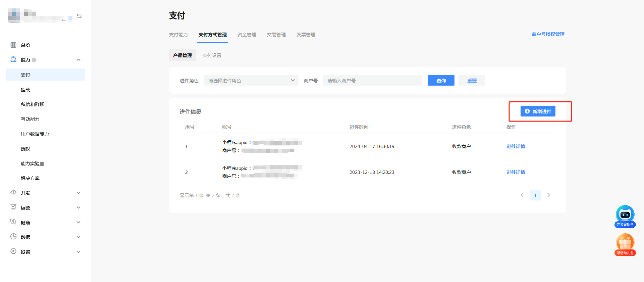Click the 新增进件 button
Screen dimensions: 644x282
coord(538,111)
